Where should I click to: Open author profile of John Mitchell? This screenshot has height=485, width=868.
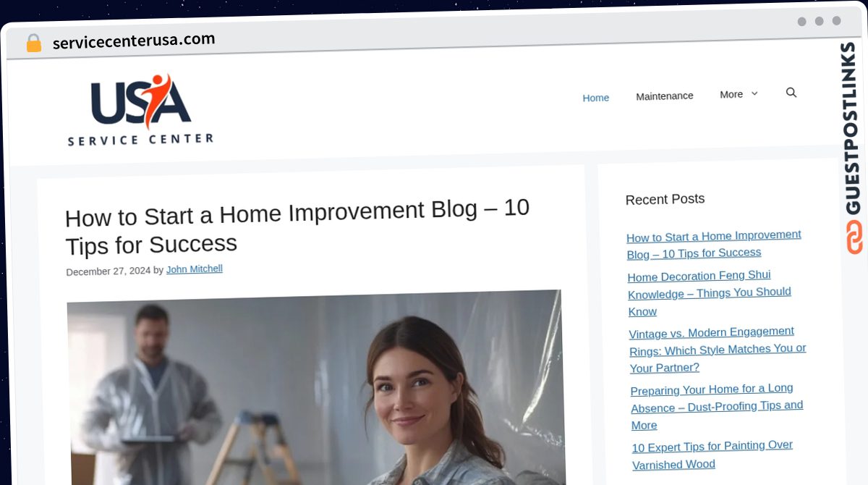[194, 269]
